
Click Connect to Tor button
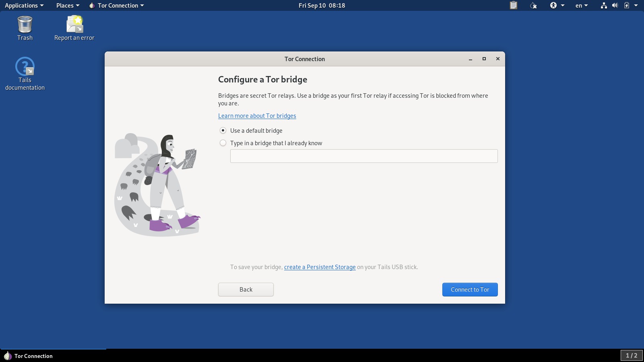[x=470, y=290]
